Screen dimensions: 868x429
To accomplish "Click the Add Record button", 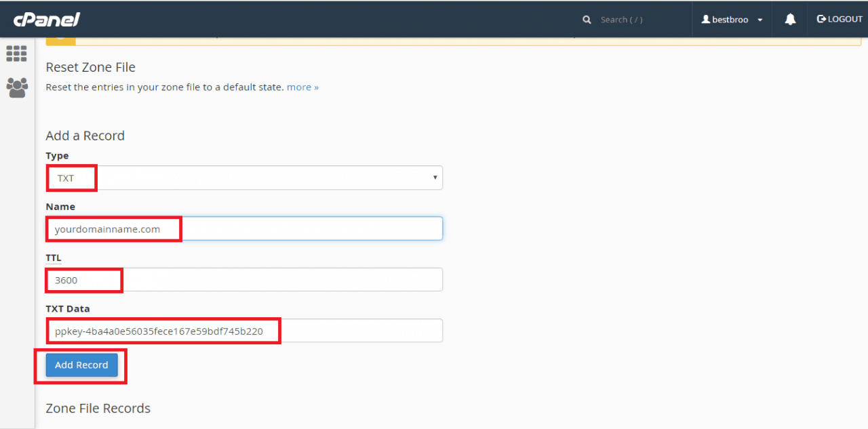I will coord(81,365).
